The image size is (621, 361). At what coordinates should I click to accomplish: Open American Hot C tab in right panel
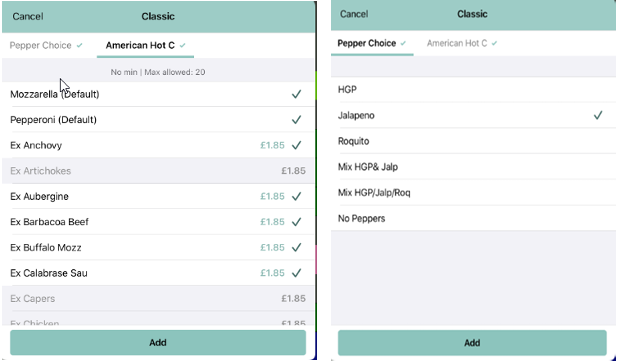462,43
